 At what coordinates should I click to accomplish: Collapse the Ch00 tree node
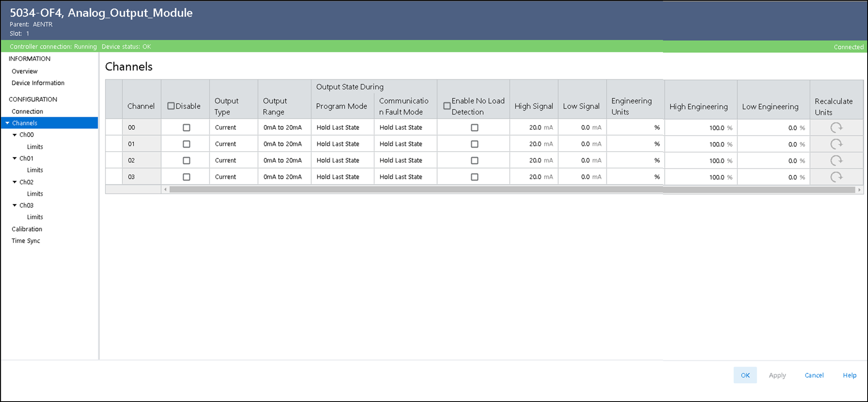click(x=15, y=135)
